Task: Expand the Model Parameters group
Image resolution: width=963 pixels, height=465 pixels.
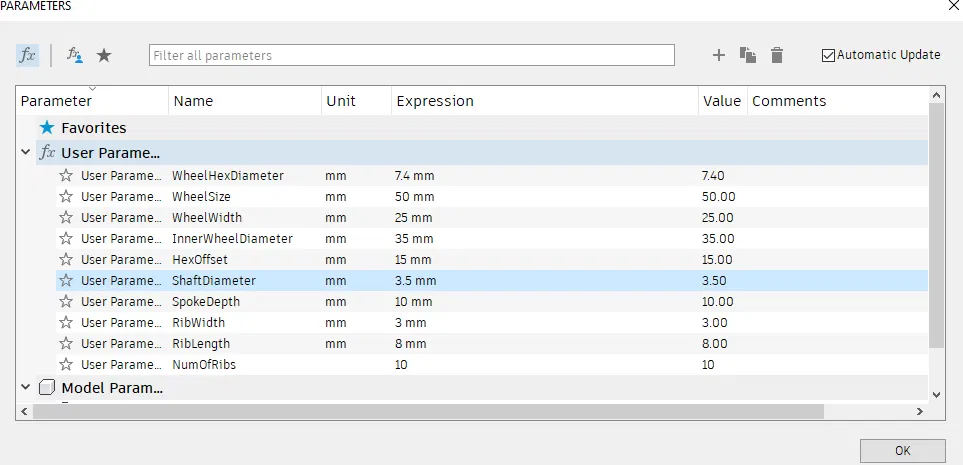Action: pyautogui.click(x=25, y=387)
